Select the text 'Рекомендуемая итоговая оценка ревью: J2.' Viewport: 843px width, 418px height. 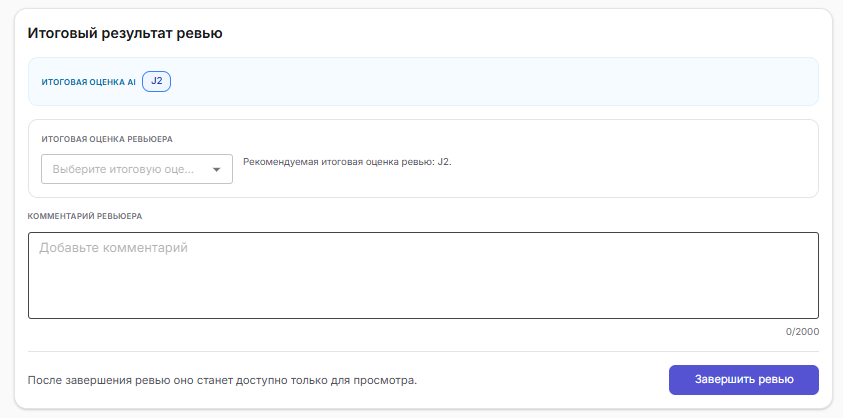click(347, 162)
